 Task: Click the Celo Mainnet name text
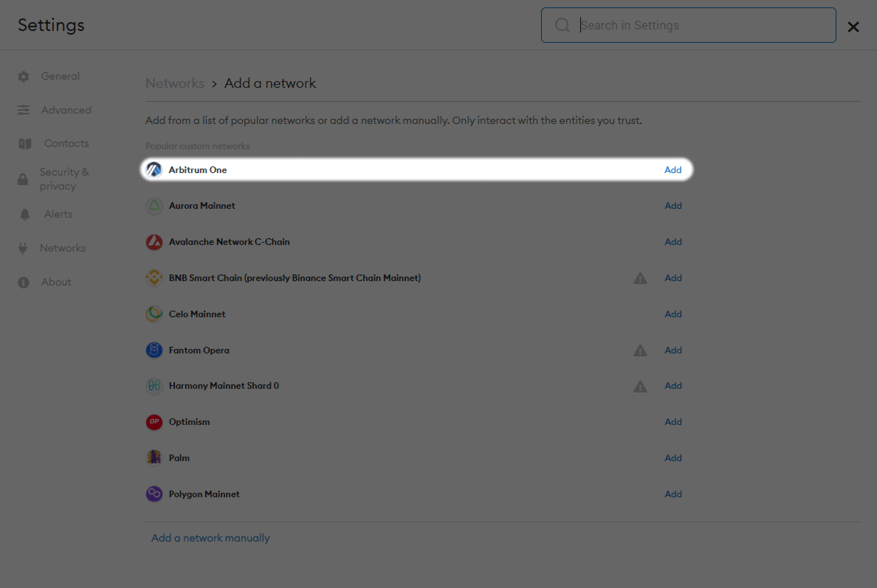tap(197, 314)
